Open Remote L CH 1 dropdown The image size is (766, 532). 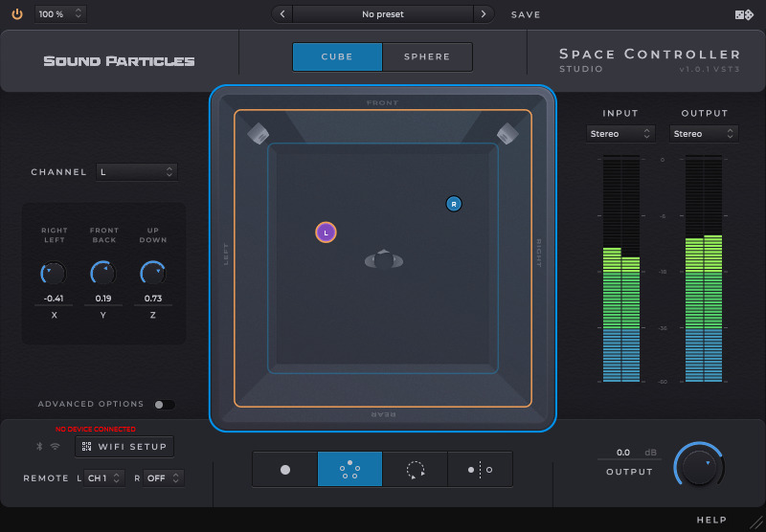pos(104,477)
